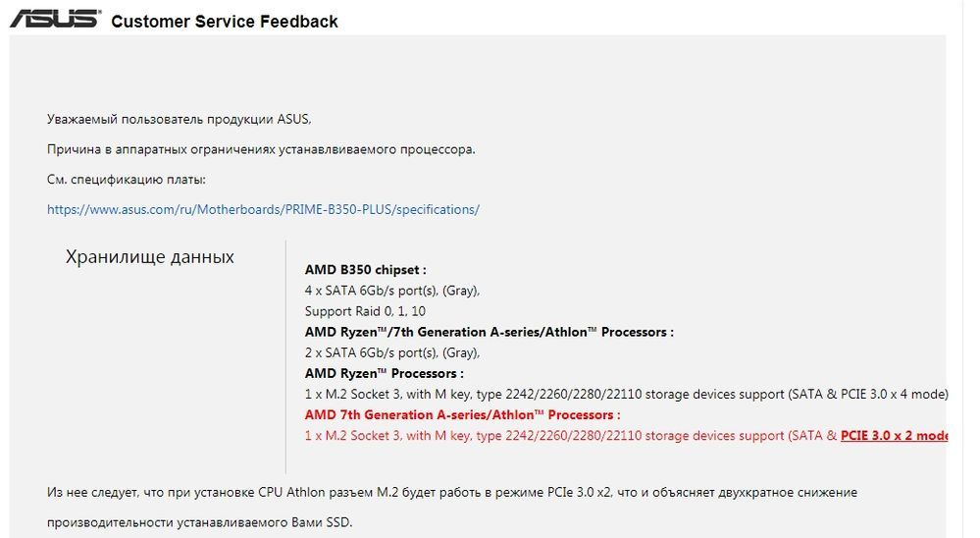
Task: Click the Хранилище данных section heading
Action: pyautogui.click(x=149, y=257)
